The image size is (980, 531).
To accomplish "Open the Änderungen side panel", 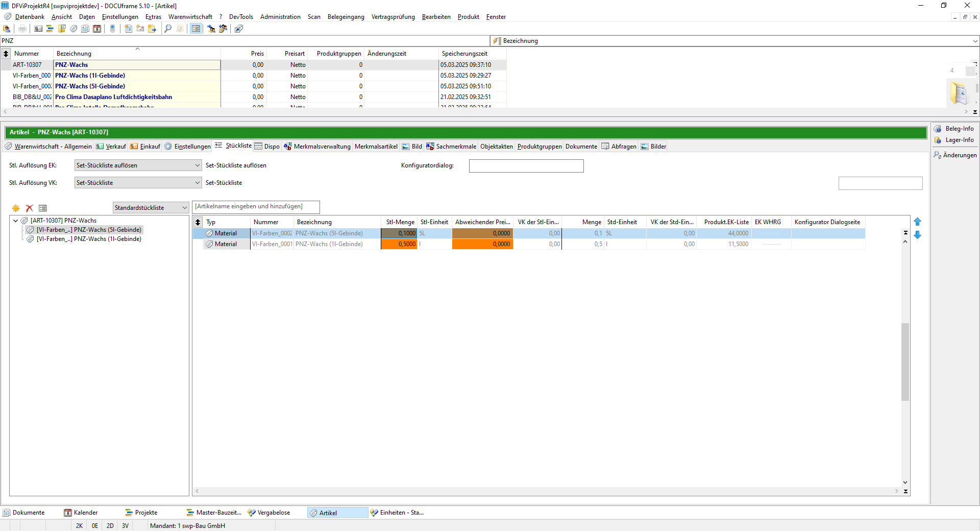I will tap(955, 155).
